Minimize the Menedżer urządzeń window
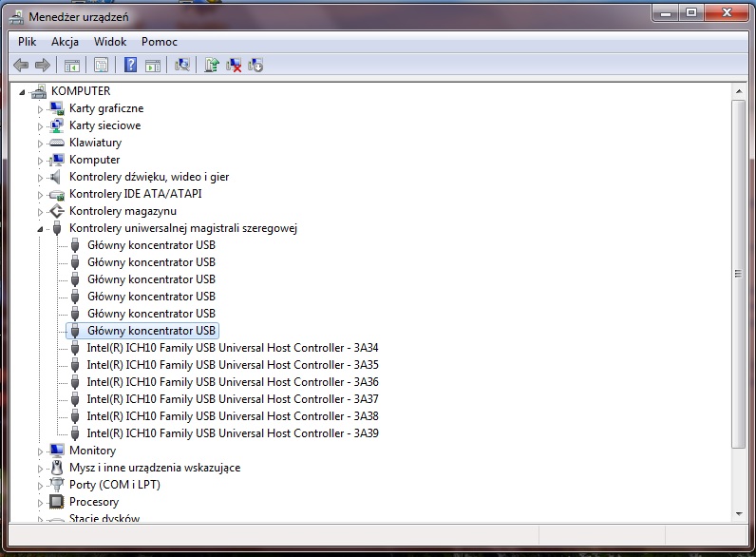Screen dimensions: 756x557 [666, 12]
